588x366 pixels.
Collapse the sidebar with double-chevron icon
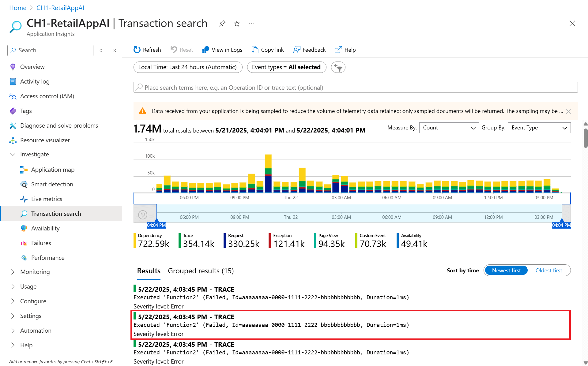115,50
